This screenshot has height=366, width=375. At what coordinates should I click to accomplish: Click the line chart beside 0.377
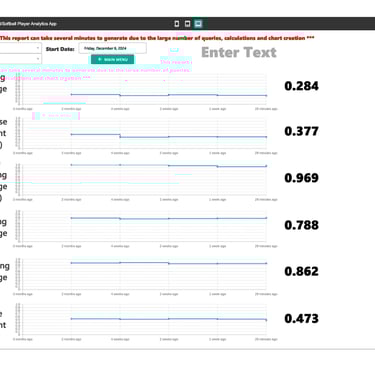(145, 136)
